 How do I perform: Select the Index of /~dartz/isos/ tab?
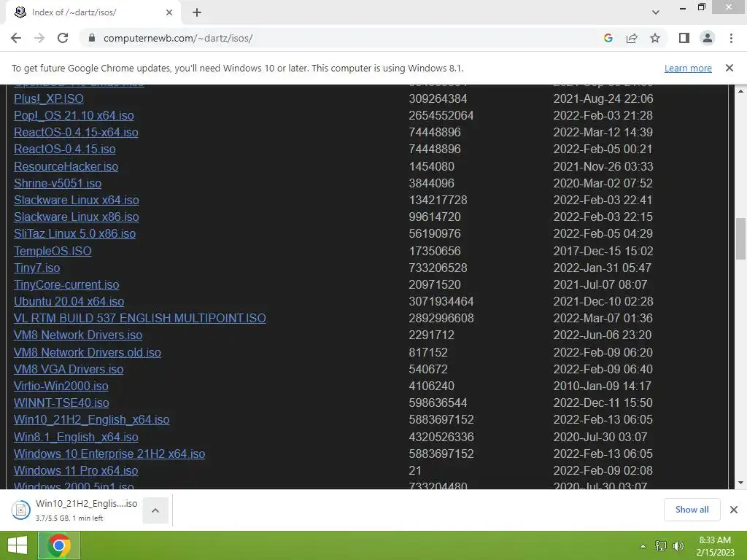[x=93, y=13]
